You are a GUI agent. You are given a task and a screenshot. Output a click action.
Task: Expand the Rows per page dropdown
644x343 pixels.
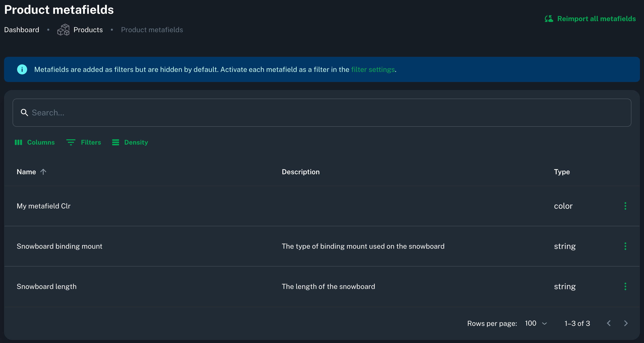536,323
